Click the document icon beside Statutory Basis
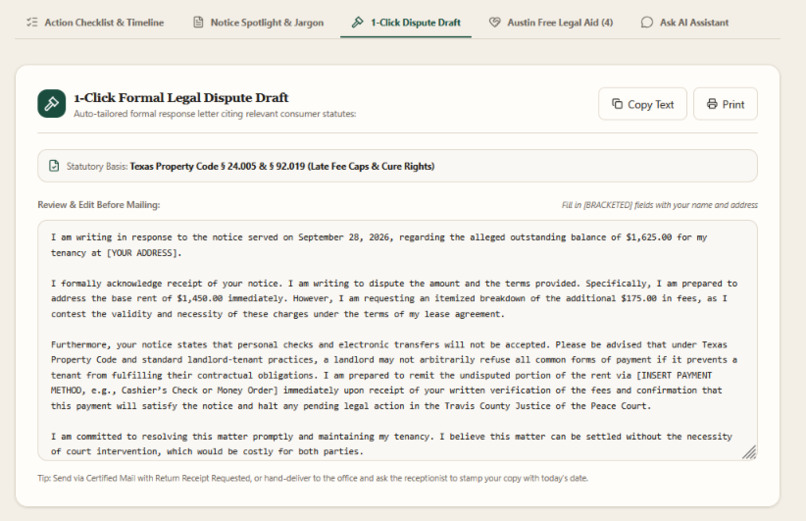This screenshot has width=806, height=521. click(54, 166)
